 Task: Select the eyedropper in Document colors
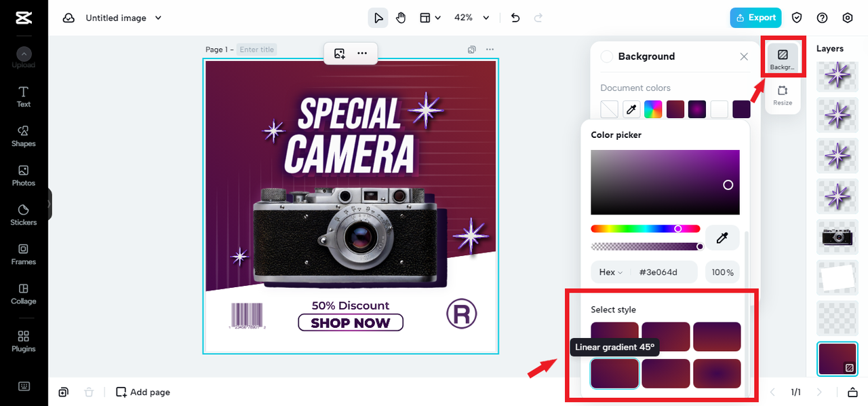[631, 109]
